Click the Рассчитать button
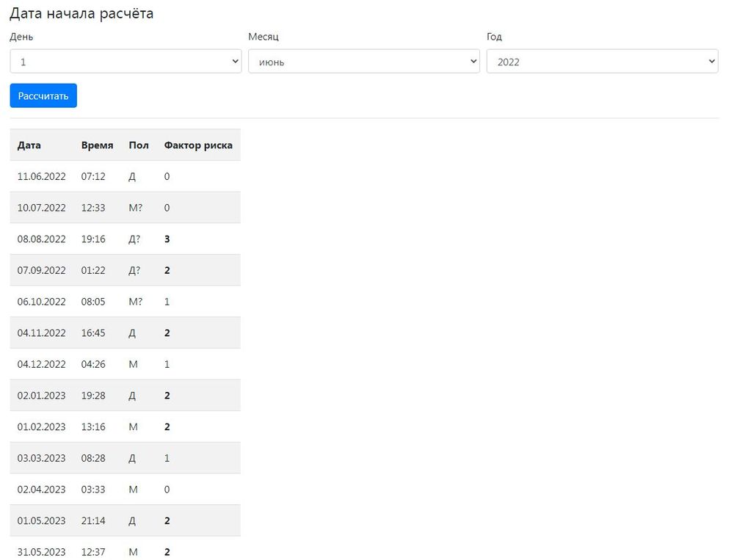 point(43,95)
